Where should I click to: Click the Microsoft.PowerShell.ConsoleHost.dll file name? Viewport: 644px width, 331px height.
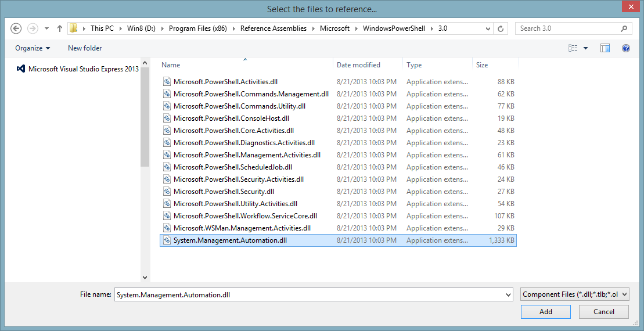pos(231,118)
